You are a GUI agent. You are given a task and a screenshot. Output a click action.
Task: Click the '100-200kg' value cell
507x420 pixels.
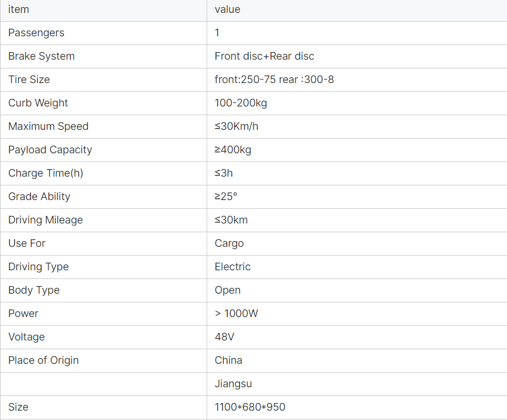point(241,103)
